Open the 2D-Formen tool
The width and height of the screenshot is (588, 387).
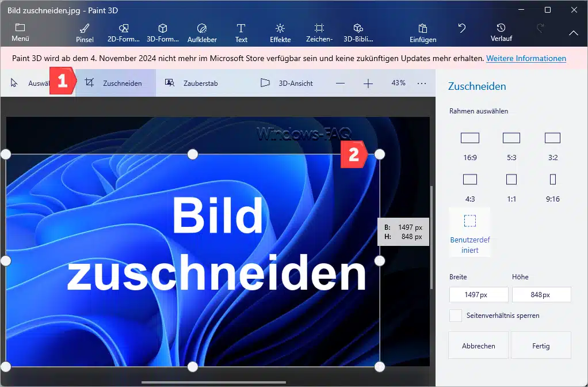coord(123,33)
